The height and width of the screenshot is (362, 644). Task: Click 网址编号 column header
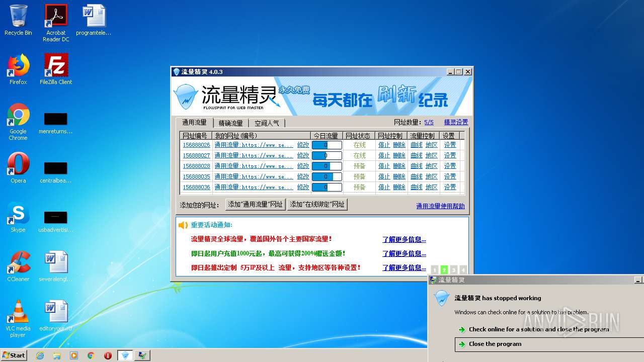(x=196, y=136)
